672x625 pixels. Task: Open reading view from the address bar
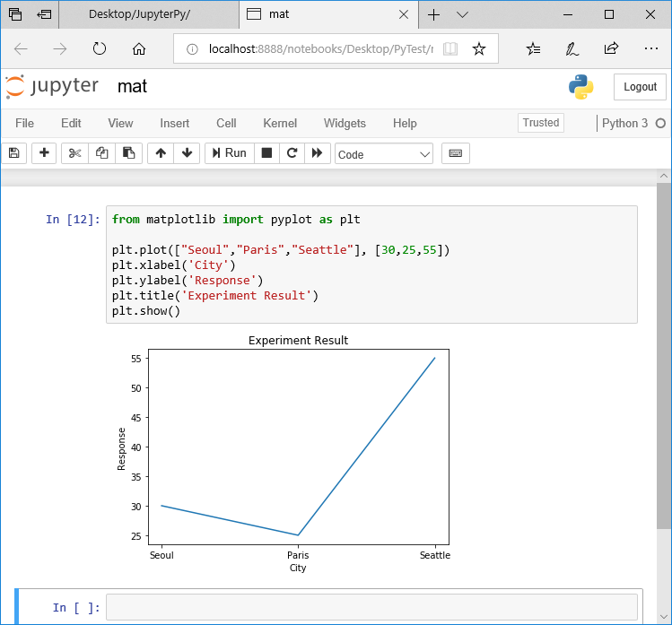coord(450,48)
